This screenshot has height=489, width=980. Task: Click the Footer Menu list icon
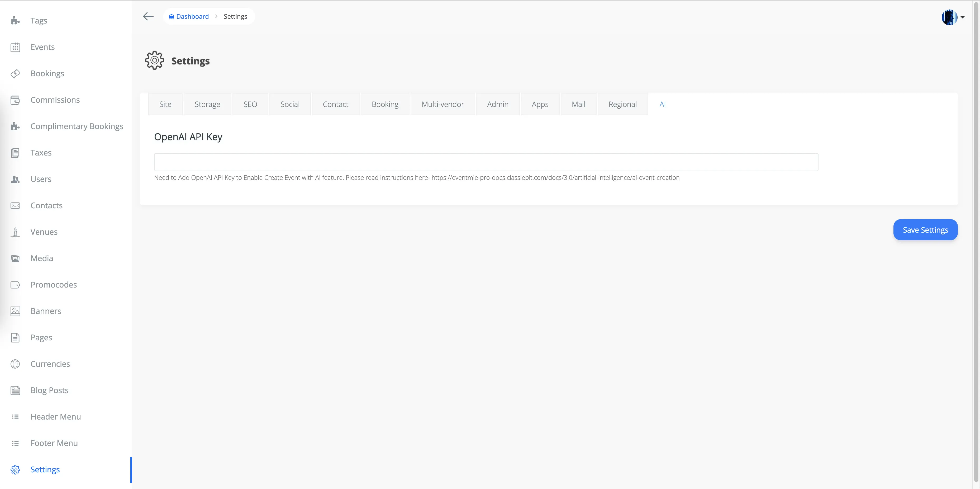pyautogui.click(x=15, y=443)
